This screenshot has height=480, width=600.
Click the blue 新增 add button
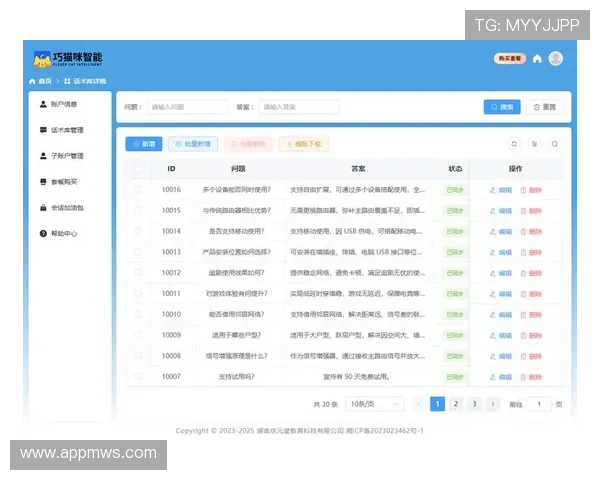point(144,144)
